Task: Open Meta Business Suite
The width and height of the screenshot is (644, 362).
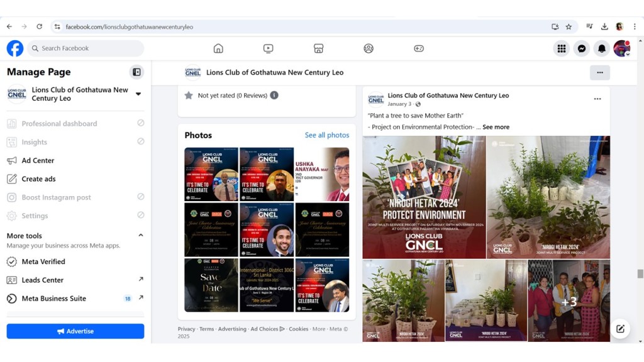Action: [75, 299]
